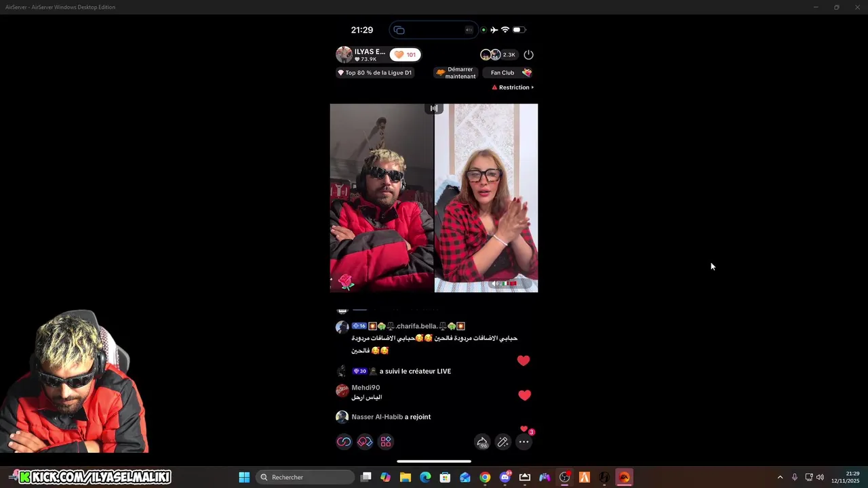Image resolution: width=868 pixels, height=488 pixels.
Task: Tap charifa.bella commenter avatar
Action: click(x=342, y=327)
